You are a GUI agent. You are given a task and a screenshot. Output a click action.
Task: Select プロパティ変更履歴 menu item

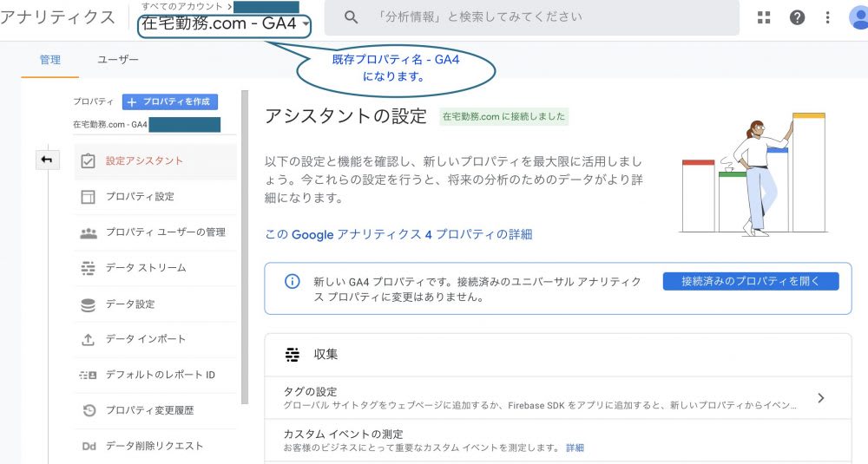155,410
